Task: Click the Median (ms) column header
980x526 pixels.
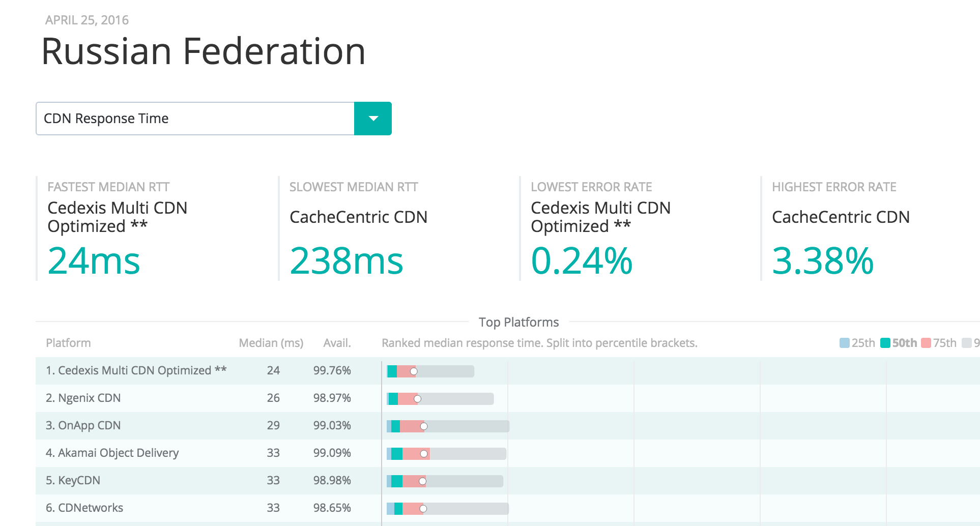Action: coord(271,343)
